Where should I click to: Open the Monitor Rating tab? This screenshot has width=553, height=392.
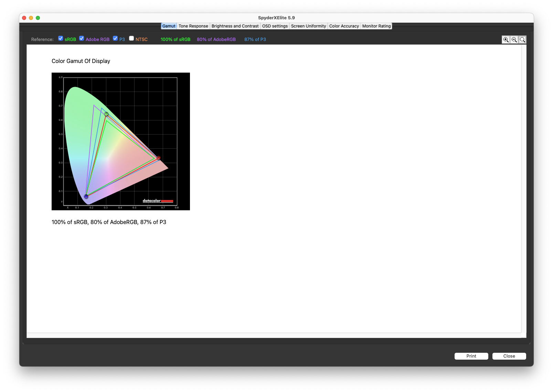tap(376, 26)
